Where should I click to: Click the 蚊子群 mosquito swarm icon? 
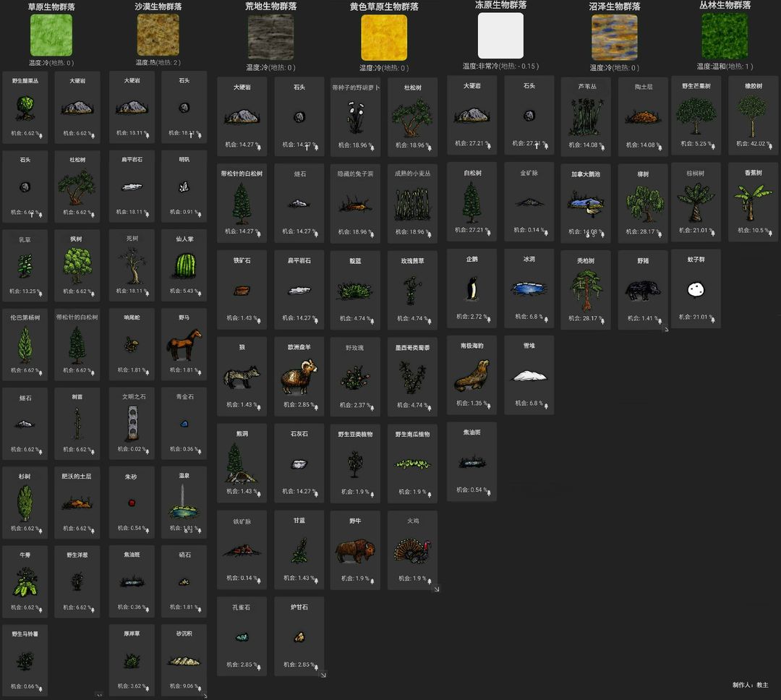(x=696, y=289)
